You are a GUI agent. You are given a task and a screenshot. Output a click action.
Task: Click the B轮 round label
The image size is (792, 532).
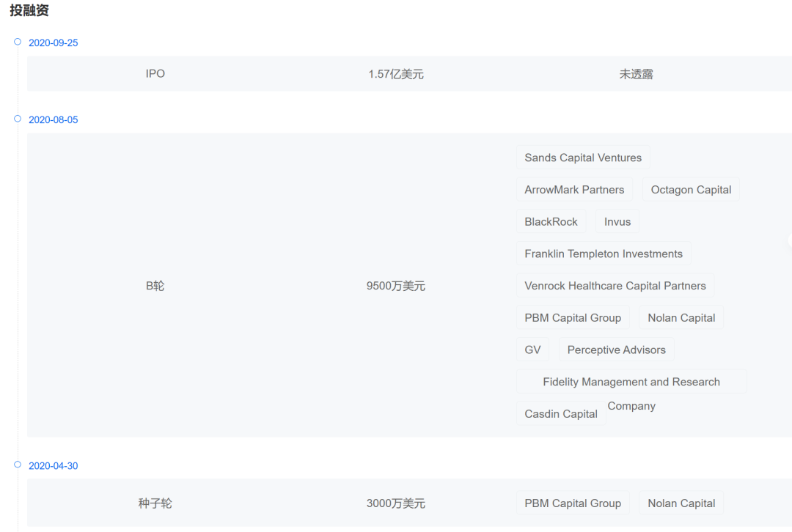coord(155,286)
